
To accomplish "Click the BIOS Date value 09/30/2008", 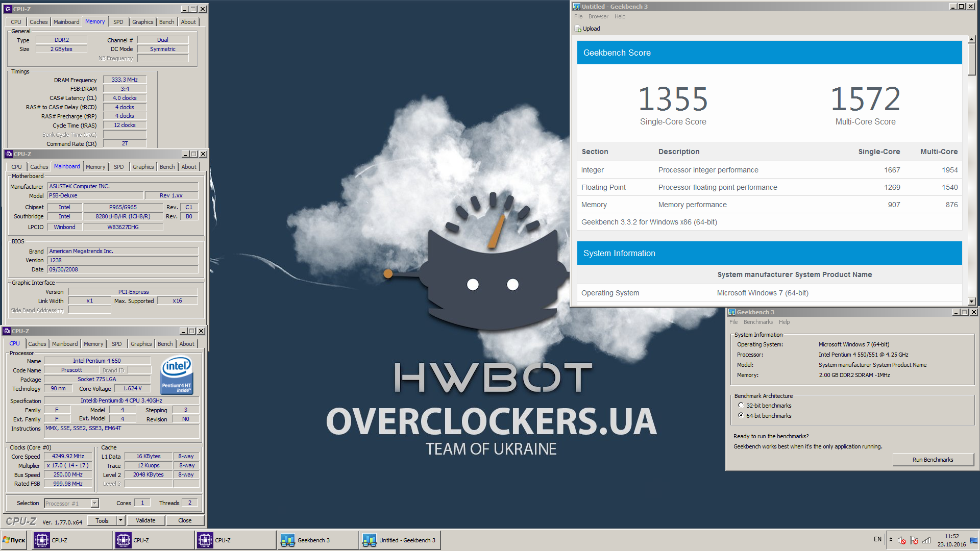I will [122, 269].
